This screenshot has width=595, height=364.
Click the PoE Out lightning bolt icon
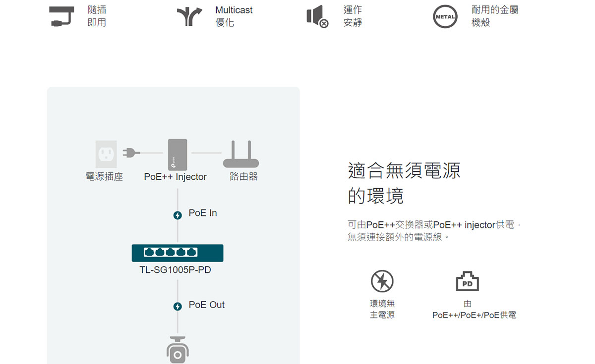178,307
